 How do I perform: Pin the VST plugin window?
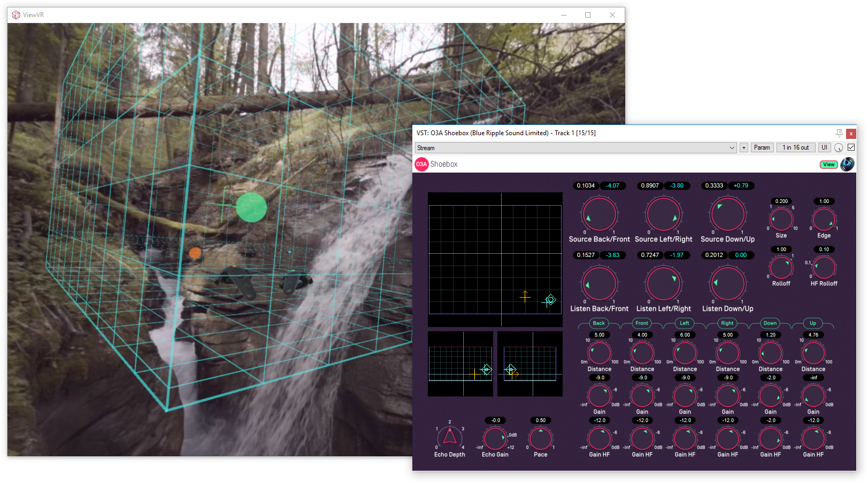coord(839,133)
